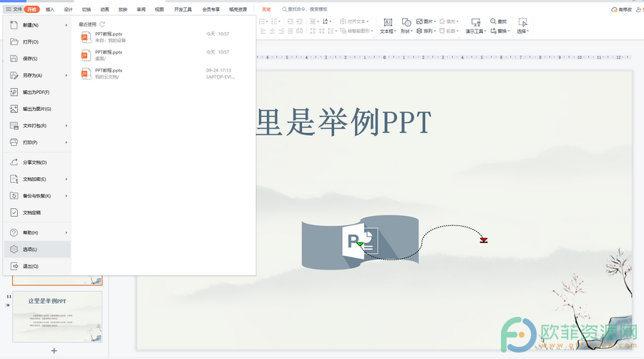The height and width of the screenshot is (359, 644).
Task: Select 分享文档(D) in the file menu
Action: (37, 162)
